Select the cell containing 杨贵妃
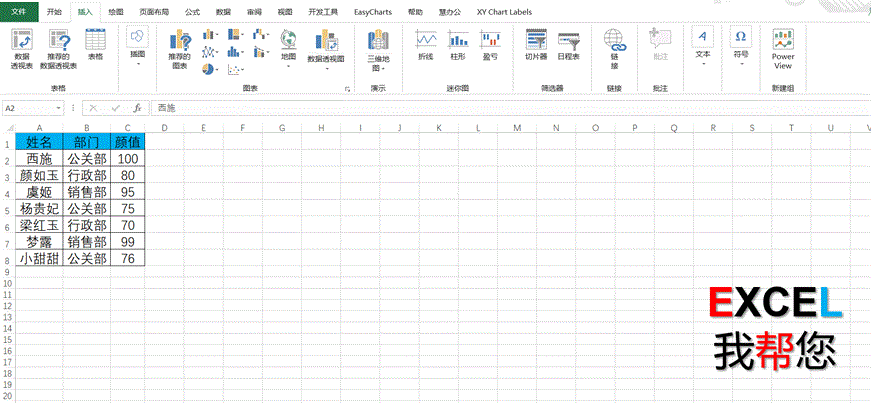 pos(39,209)
